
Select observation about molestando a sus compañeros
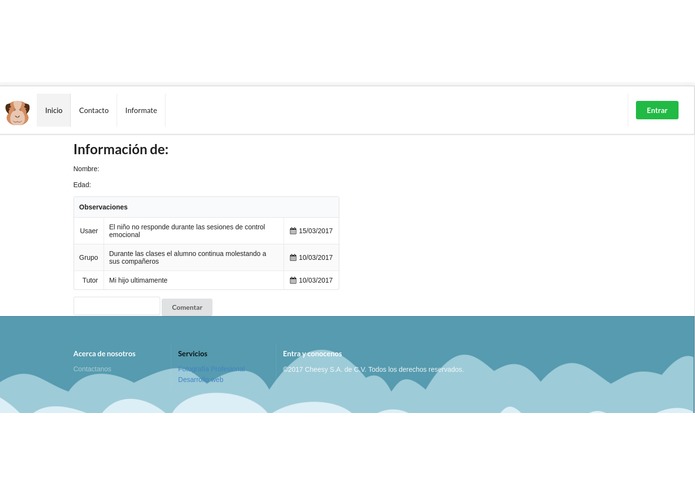click(187, 257)
